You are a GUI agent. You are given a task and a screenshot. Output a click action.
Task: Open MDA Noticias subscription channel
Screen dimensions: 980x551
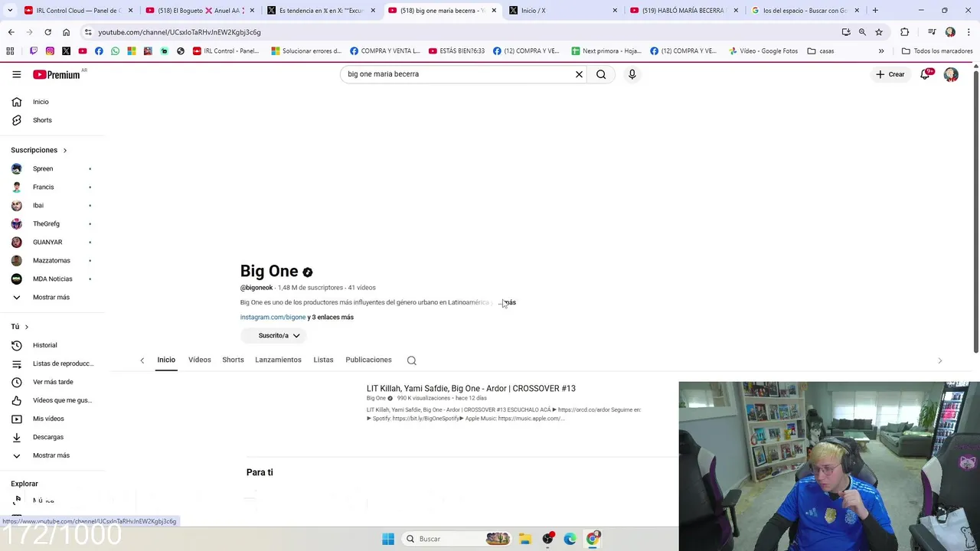click(52, 279)
